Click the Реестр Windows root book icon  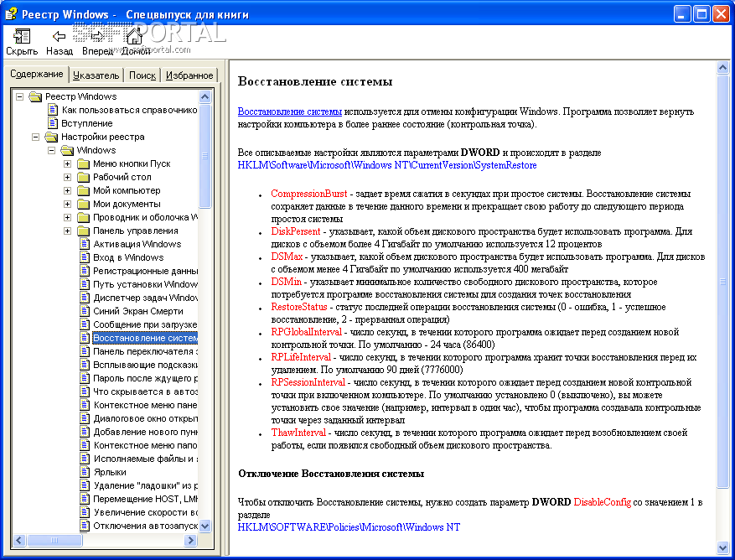click(36, 96)
